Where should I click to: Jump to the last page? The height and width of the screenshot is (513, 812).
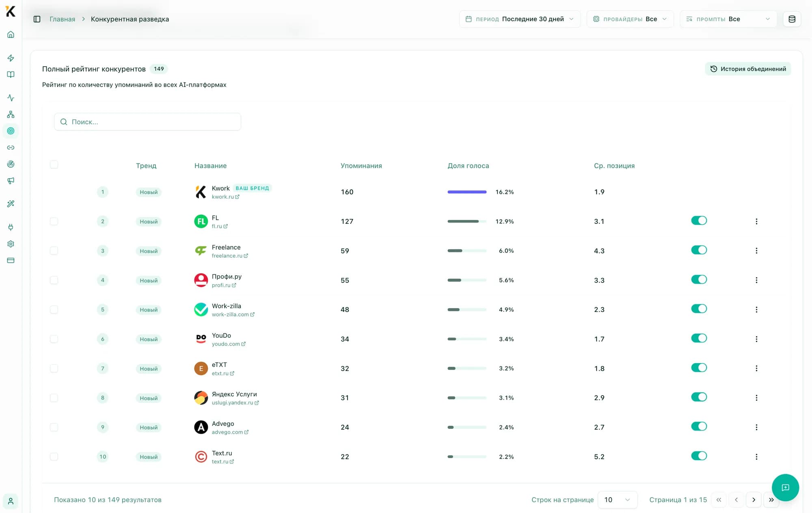pos(771,500)
